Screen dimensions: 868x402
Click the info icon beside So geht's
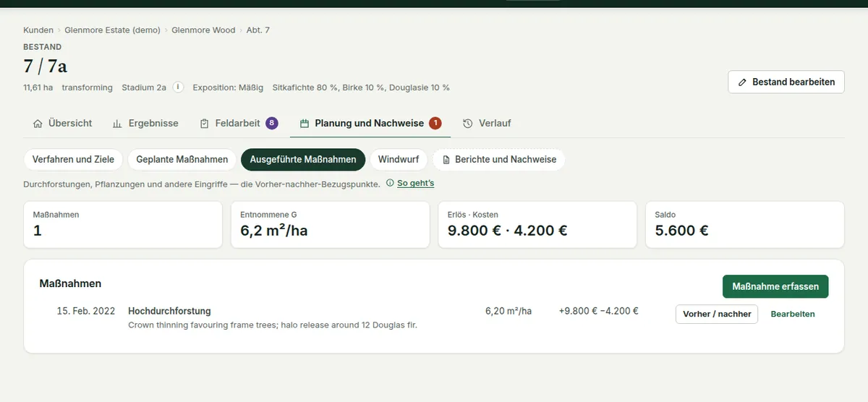[390, 184]
